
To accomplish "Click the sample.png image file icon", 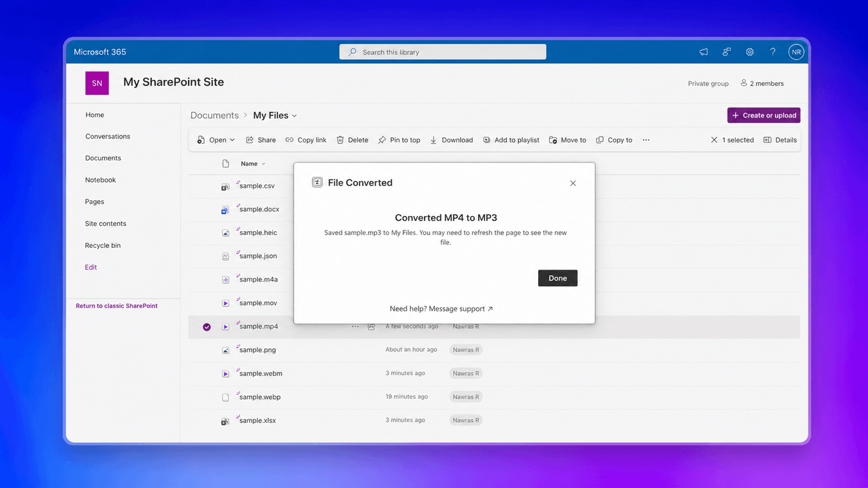I will coord(225,350).
